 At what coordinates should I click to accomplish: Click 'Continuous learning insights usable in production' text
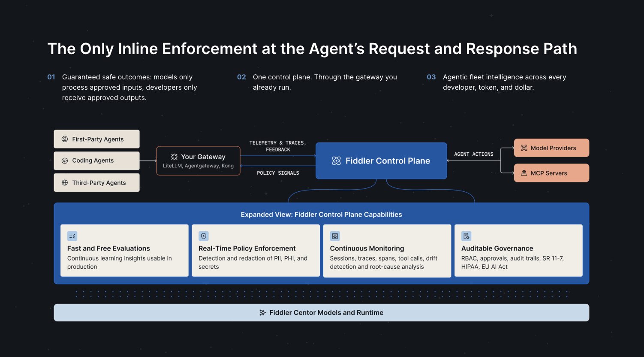coord(120,263)
